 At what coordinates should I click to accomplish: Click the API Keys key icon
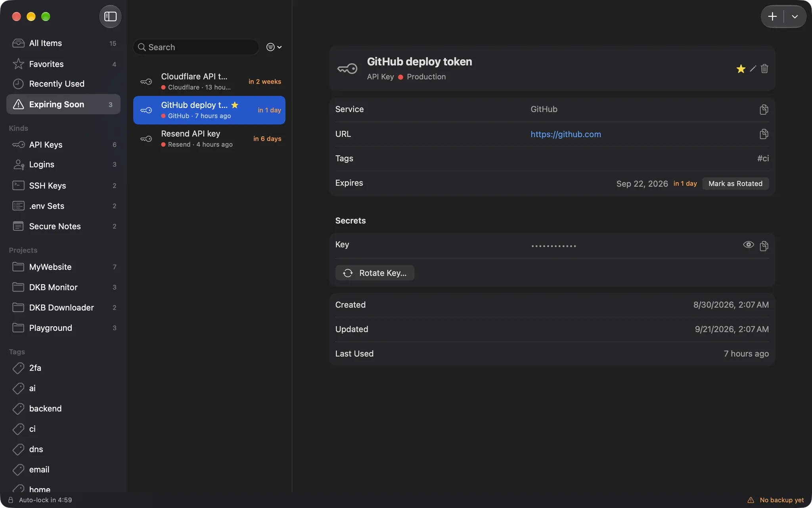click(x=18, y=145)
